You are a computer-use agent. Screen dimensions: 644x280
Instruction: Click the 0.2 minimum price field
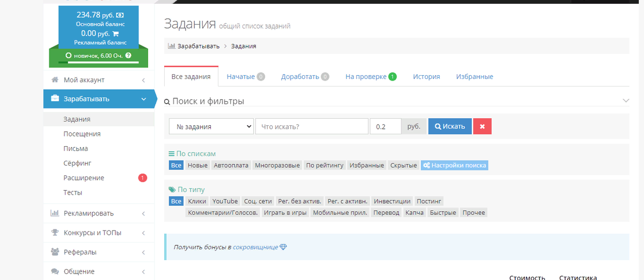(x=385, y=126)
